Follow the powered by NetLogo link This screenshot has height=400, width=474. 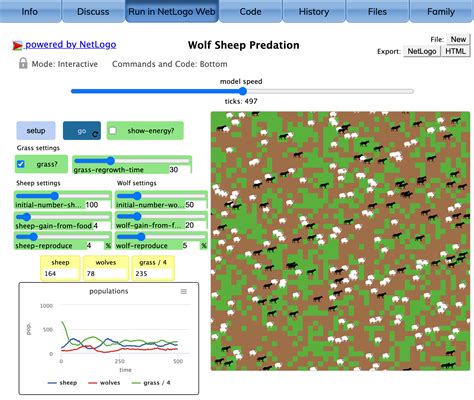71,44
